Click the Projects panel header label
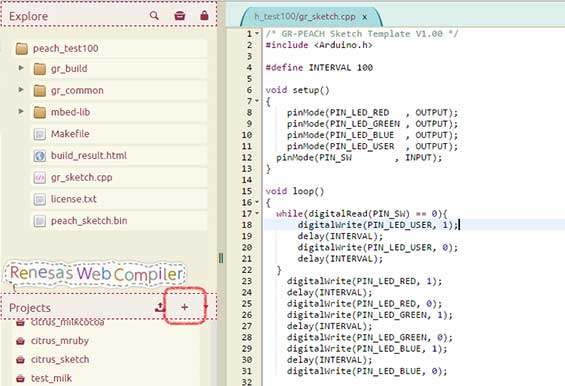The height and width of the screenshot is (386, 565). point(30,308)
